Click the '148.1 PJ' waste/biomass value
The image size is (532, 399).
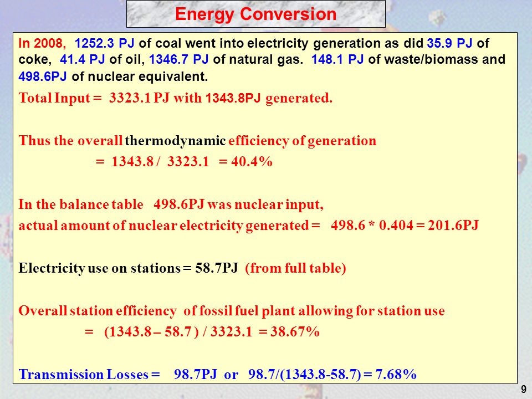337,59
